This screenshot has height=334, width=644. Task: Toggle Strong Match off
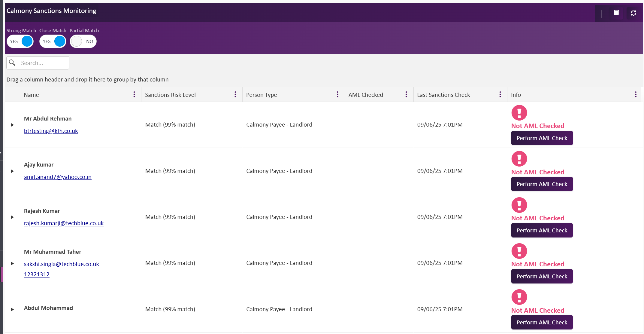coord(20,41)
